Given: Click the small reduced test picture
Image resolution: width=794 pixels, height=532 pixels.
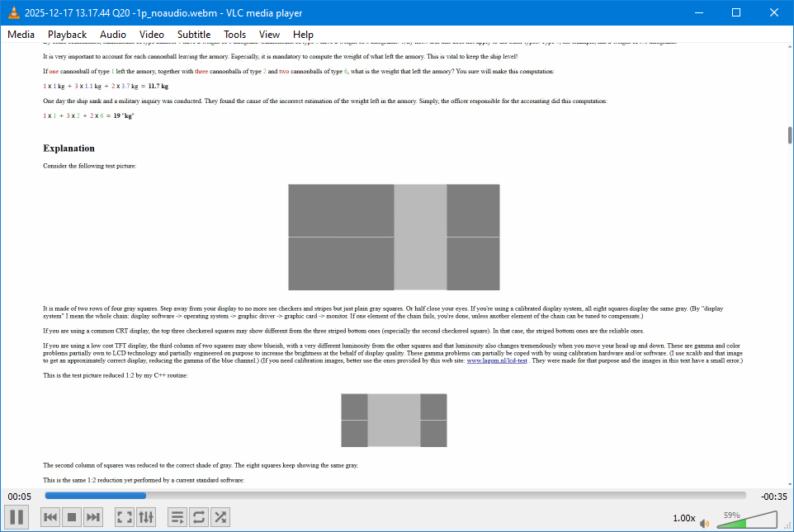Looking at the screenshot, I should point(394,420).
